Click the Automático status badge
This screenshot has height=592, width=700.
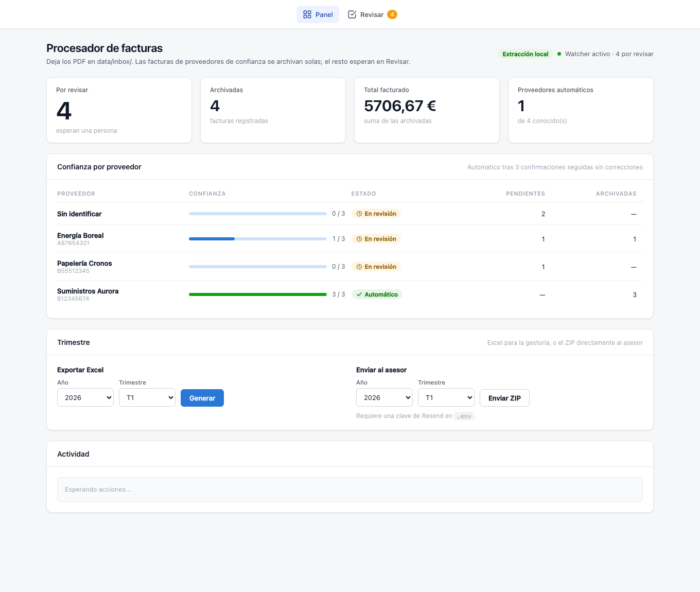377,294
